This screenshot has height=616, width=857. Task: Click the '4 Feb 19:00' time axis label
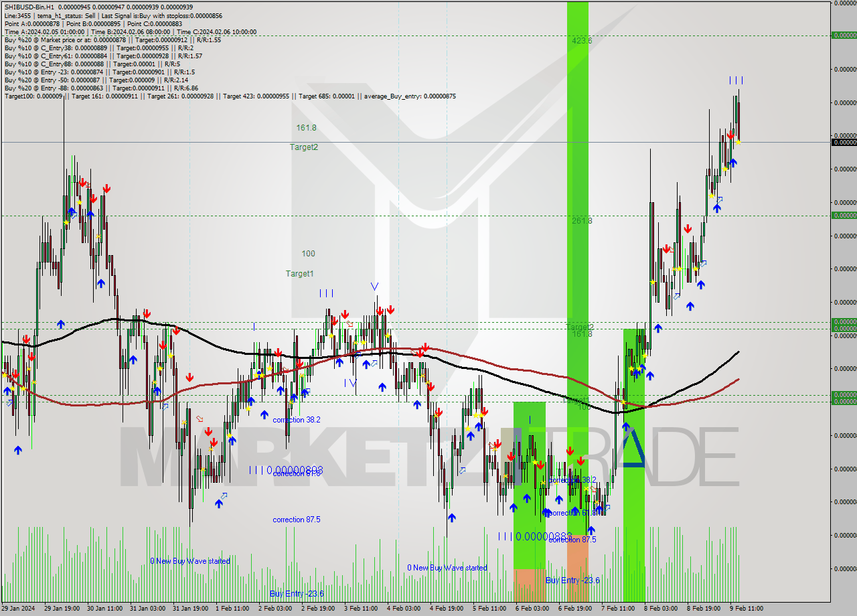(447, 609)
